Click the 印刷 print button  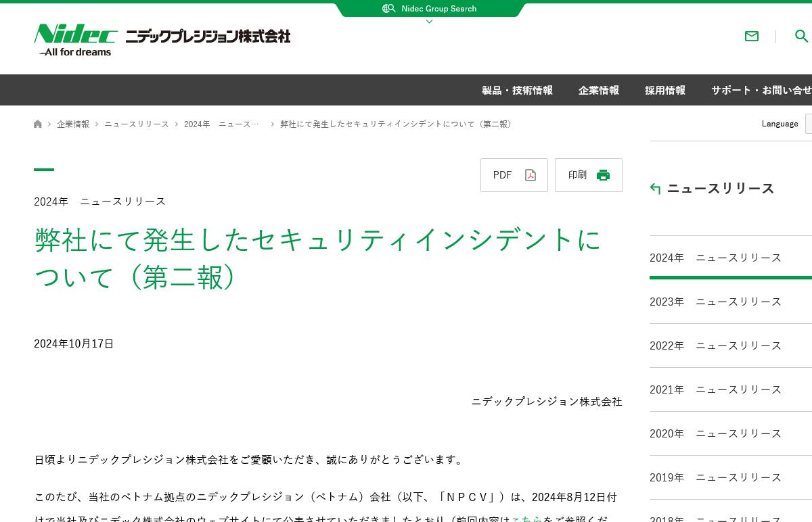(x=589, y=175)
